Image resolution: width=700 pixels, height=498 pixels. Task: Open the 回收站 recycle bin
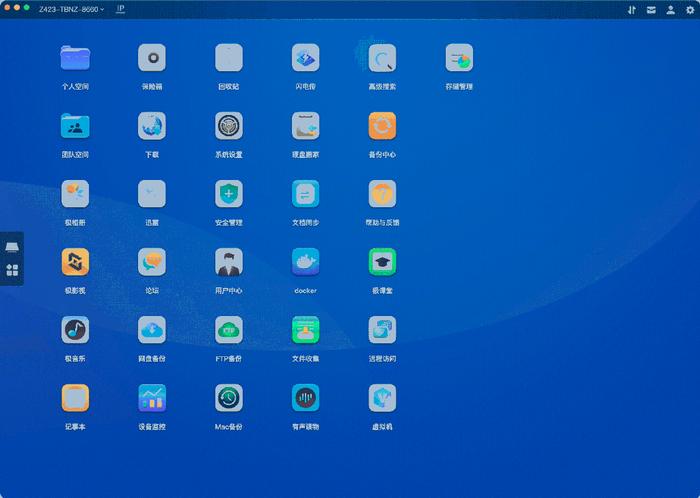229,58
